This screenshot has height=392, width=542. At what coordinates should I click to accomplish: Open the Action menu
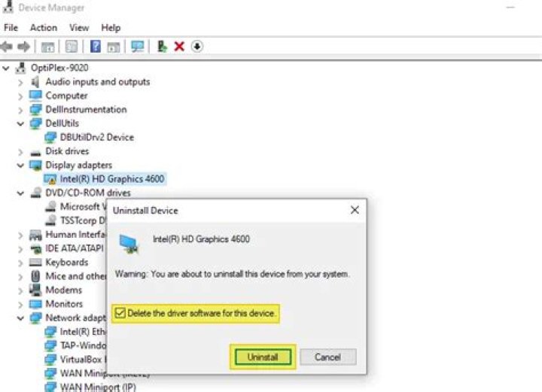44,28
